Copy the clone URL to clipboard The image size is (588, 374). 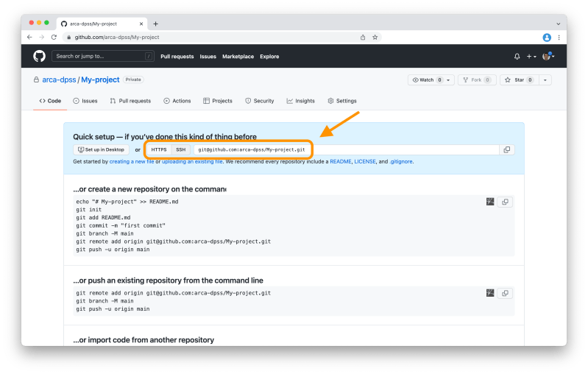(x=507, y=149)
